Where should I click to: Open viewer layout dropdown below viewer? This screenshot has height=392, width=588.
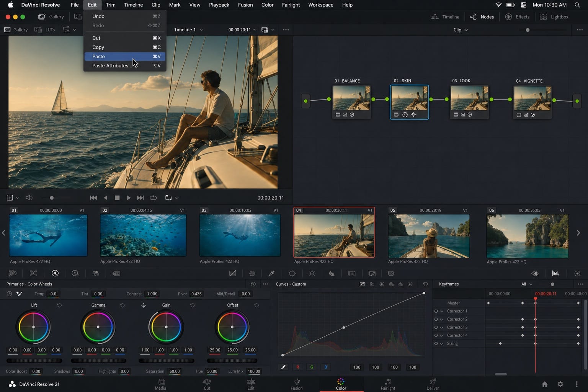pyautogui.click(x=13, y=198)
